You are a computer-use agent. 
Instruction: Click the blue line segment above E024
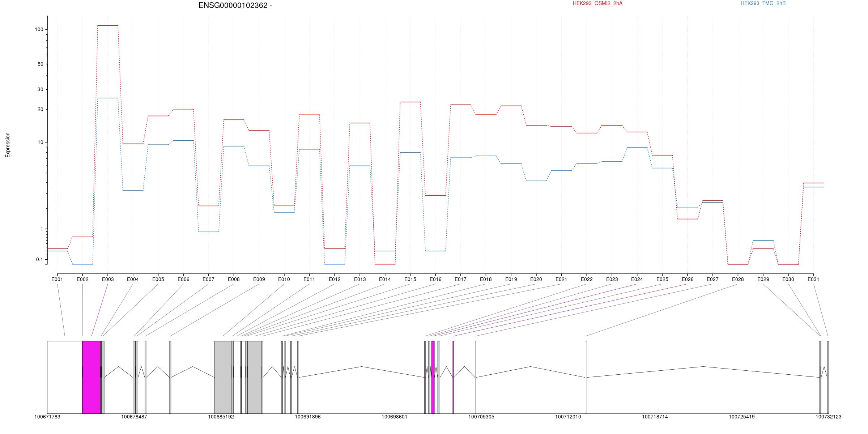tap(637, 148)
